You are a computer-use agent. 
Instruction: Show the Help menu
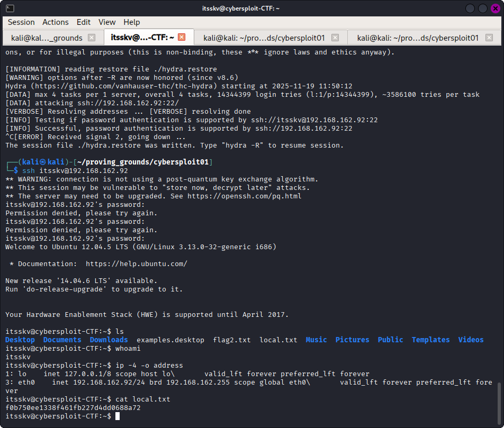132,22
